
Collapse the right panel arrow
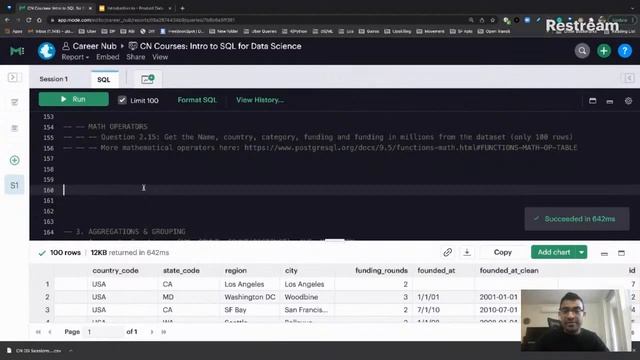coord(629,78)
